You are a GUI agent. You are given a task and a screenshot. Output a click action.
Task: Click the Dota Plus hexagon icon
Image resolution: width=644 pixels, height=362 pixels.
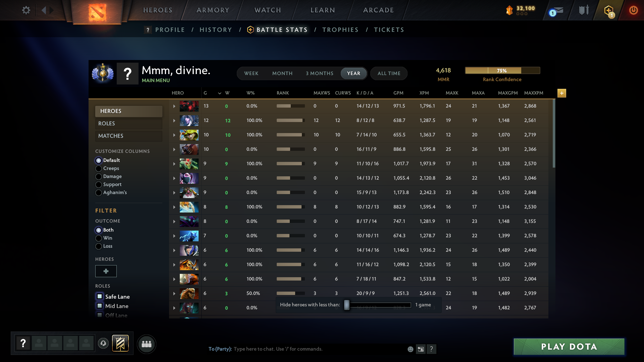609,9
